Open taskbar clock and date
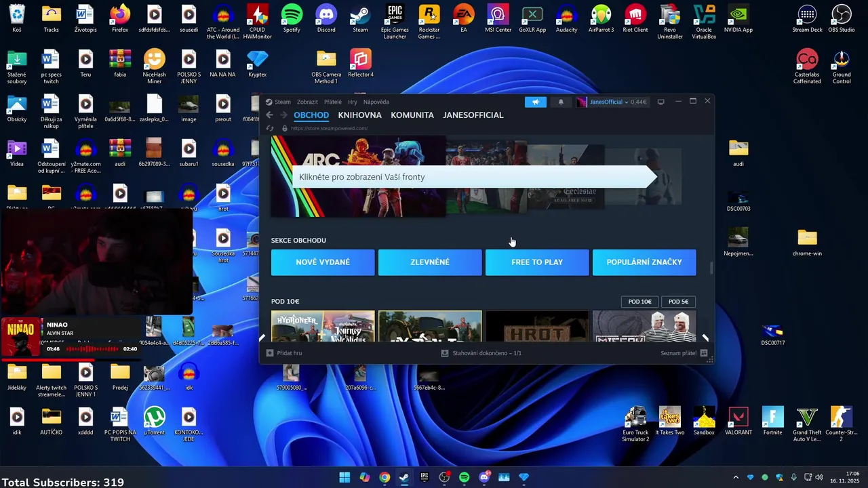868x488 pixels. [x=845, y=477]
